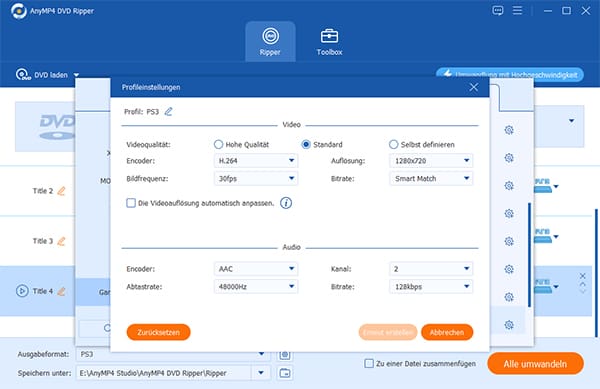The width and height of the screenshot is (600, 389).
Task: Click the Abbrechen button
Action: (x=447, y=332)
